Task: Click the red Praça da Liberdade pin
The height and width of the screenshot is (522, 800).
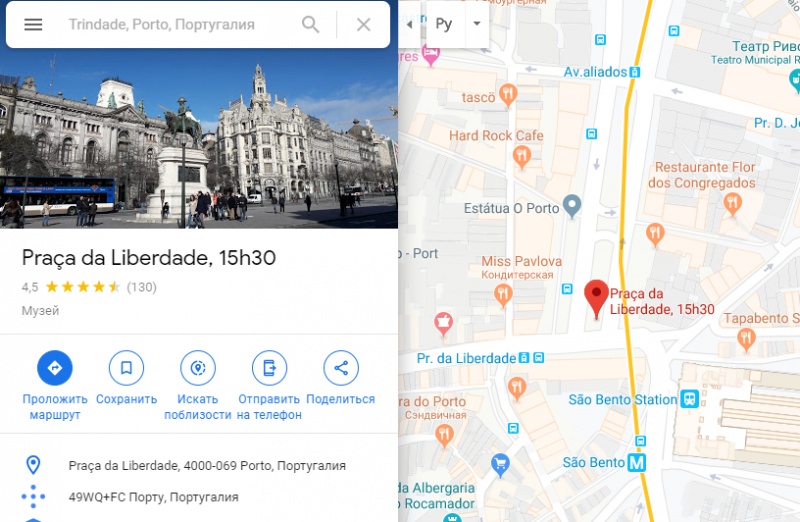Action: pyautogui.click(x=596, y=299)
